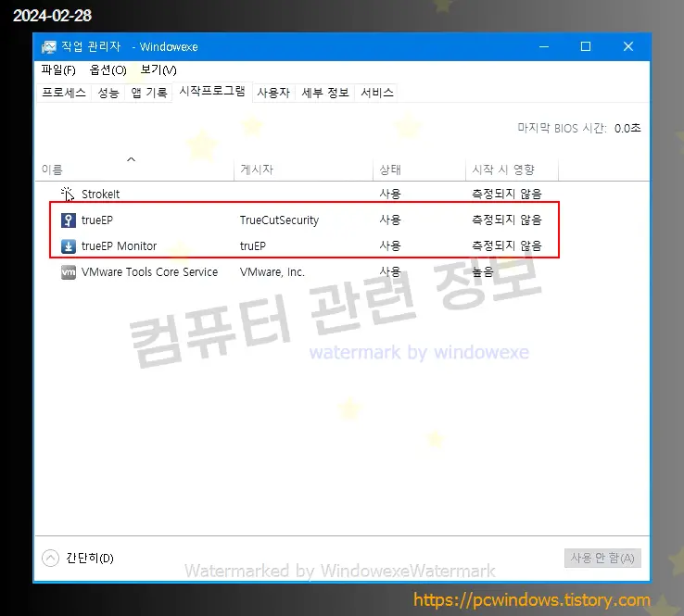
Task: Click the VMware, Inc. publisher cell
Action: click(272, 272)
